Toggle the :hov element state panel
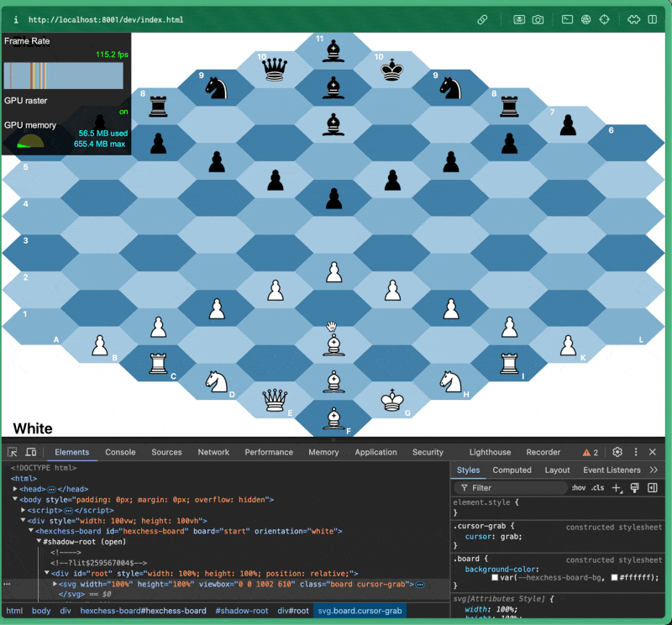Viewport: 672px width, 625px height. click(579, 488)
